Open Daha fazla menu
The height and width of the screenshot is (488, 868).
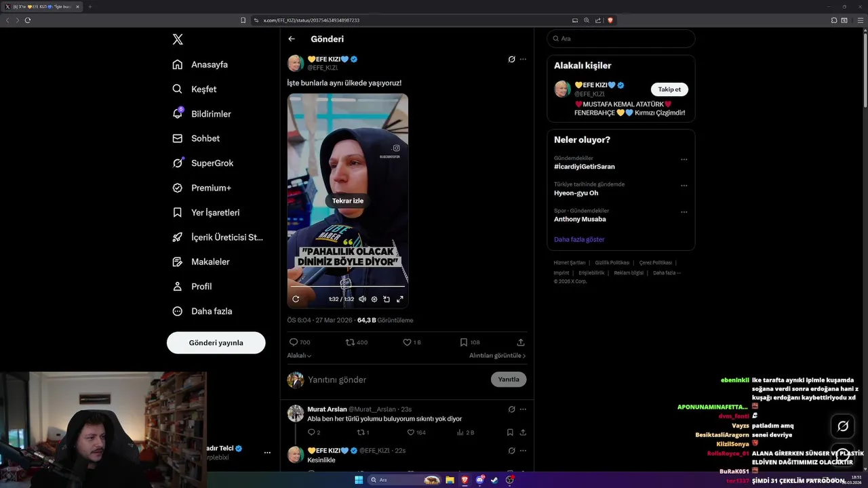(x=202, y=311)
